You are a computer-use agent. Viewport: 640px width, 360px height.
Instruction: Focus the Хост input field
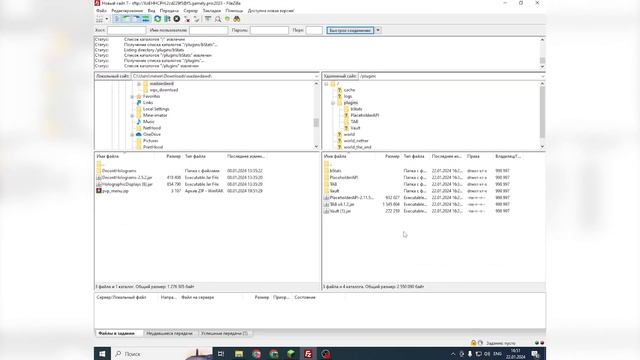point(127,30)
